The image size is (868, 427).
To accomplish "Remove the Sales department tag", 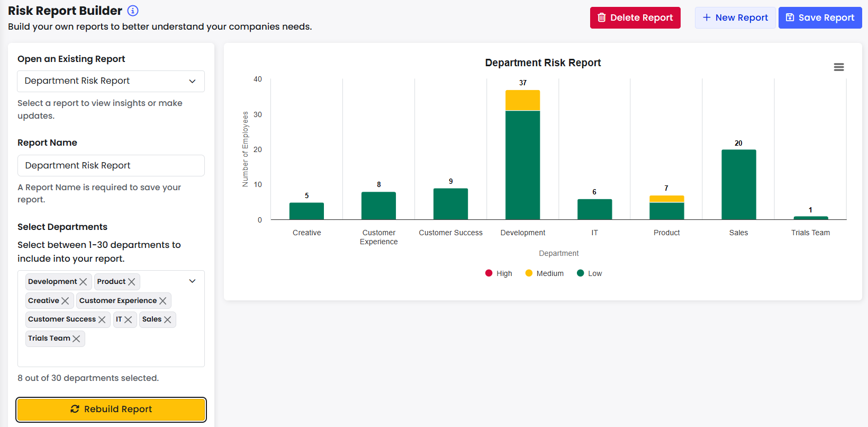I will [x=168, y=319].
